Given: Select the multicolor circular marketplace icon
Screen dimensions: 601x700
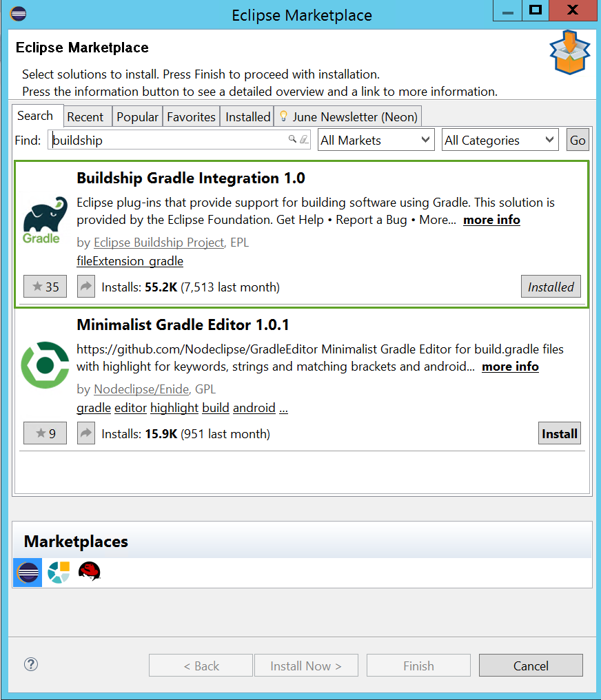Looking at the screenshot, I should (x=59, y=573).
